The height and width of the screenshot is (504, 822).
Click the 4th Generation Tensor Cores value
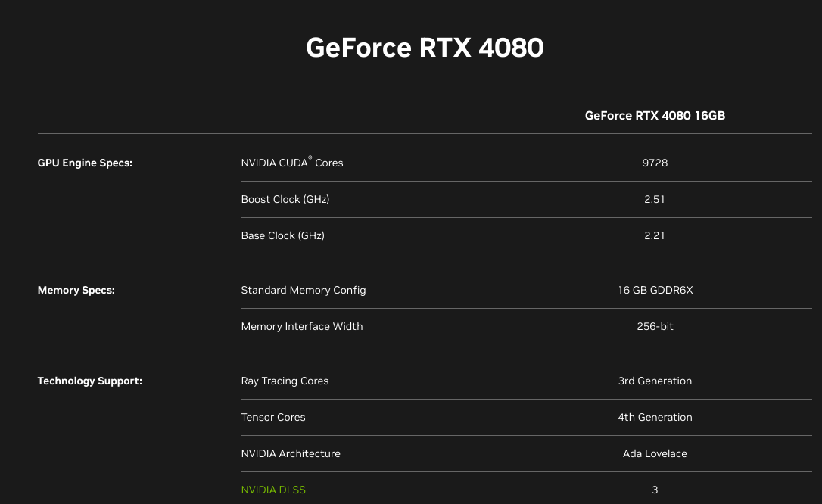tap(655, 417)
